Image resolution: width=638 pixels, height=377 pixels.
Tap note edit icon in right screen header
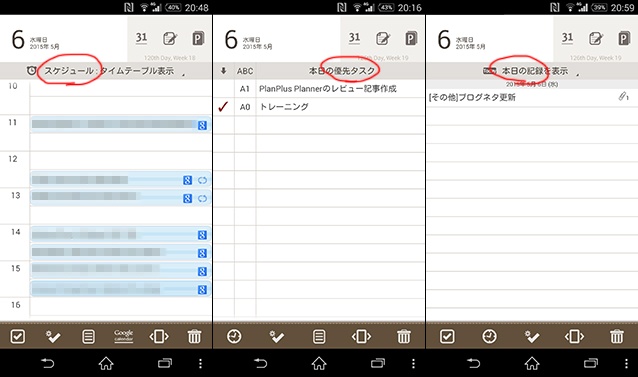pyautogui.click(x=596, y=38)
